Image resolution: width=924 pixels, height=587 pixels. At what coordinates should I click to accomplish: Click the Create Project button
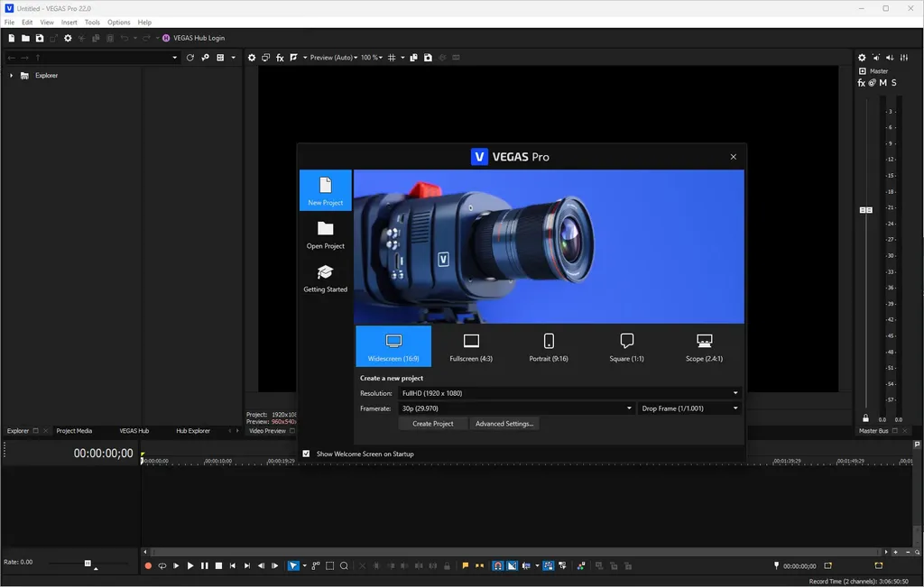pos(433,424)
